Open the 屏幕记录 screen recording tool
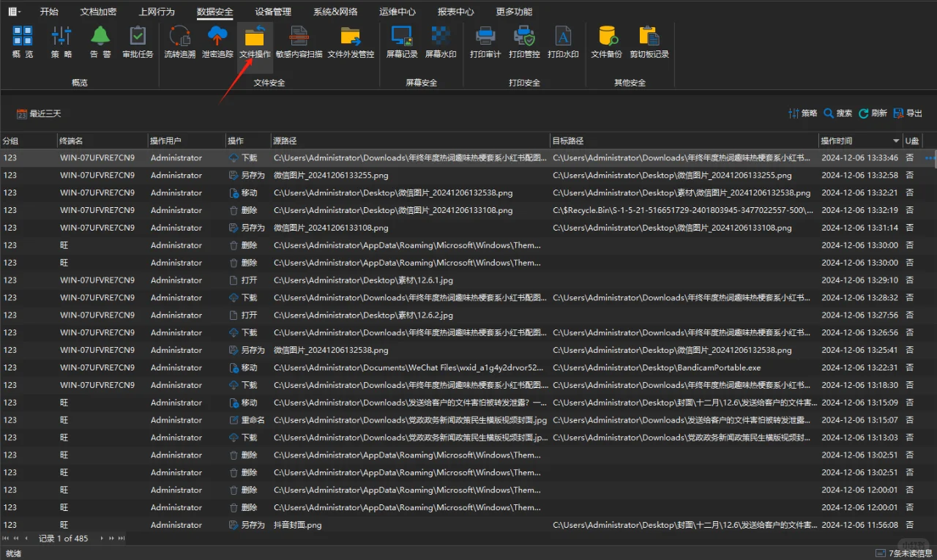This screenshot has height=560, width=937. tap(402, 42)
